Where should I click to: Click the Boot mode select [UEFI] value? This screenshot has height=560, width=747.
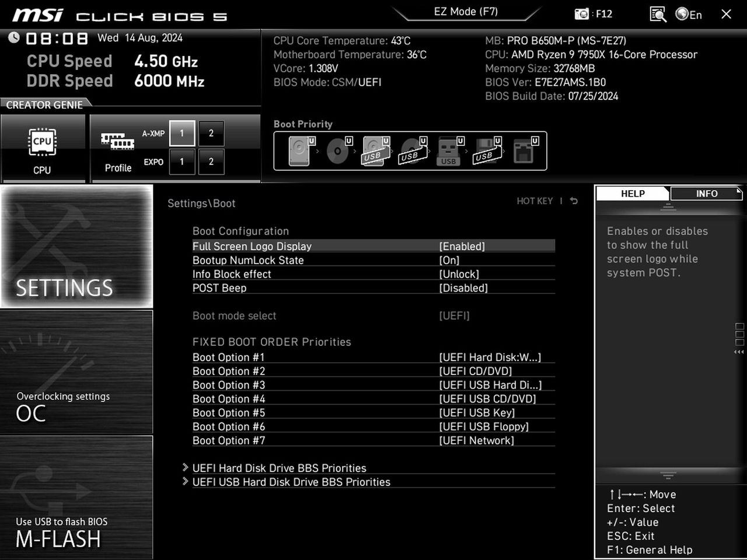point(454,316)
